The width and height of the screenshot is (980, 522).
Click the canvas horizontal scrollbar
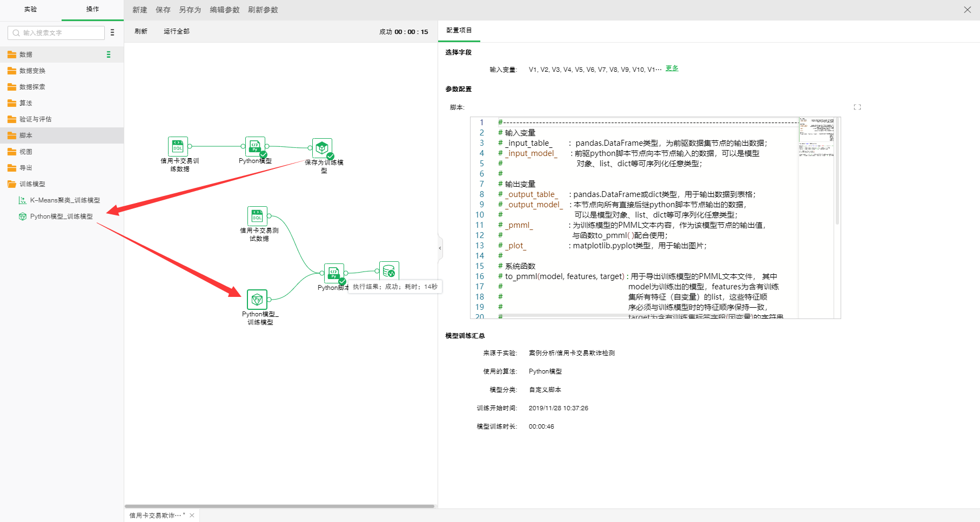click(280, 506)
